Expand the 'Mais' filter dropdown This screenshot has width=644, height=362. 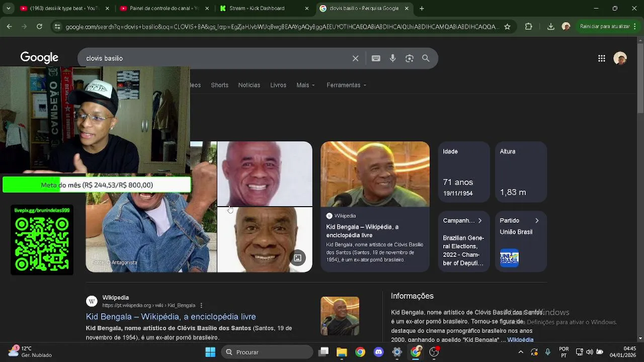pyautogui.click(x=305, y=85)
